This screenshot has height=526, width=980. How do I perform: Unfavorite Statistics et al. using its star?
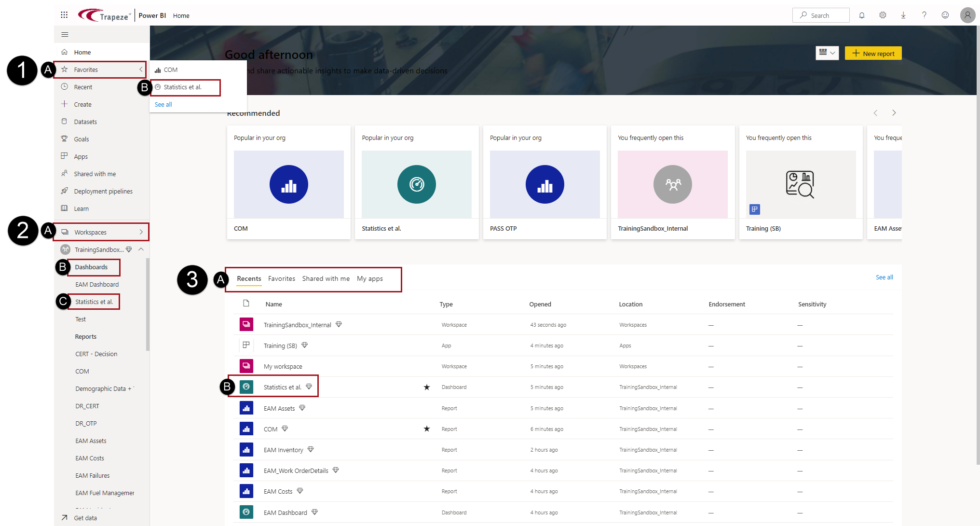[426, 388]
